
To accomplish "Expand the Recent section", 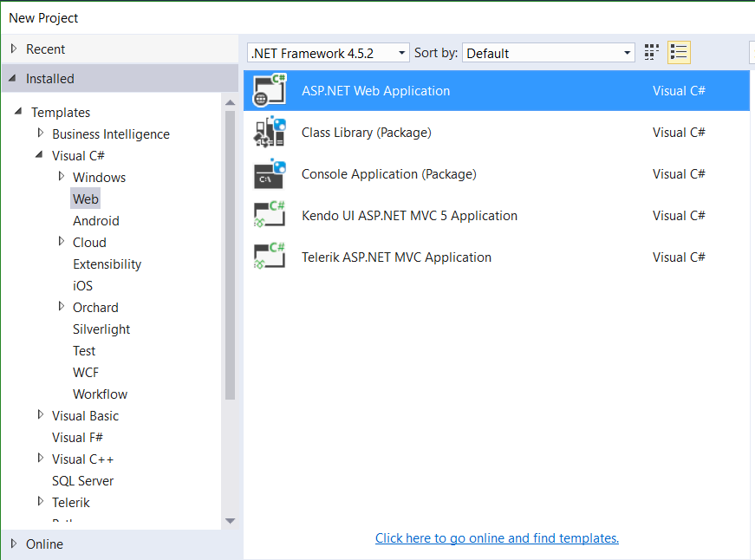I will [x=14, y=49].
